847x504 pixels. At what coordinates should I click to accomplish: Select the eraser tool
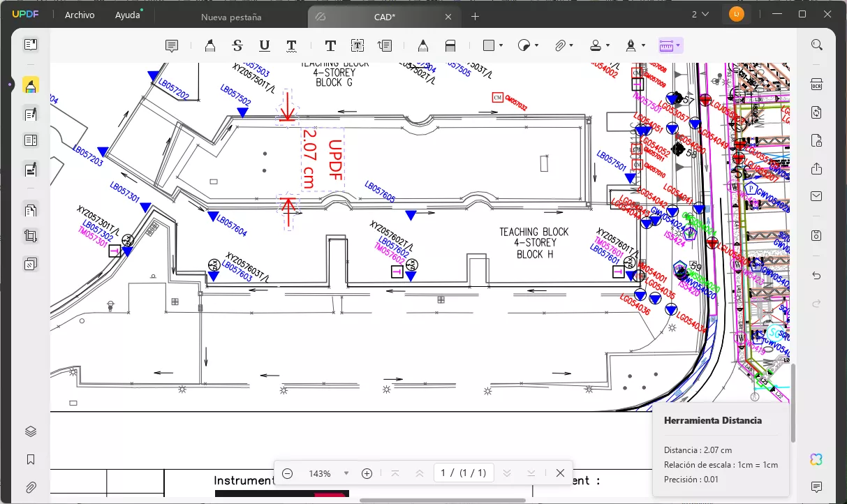(x=450, y=45)
